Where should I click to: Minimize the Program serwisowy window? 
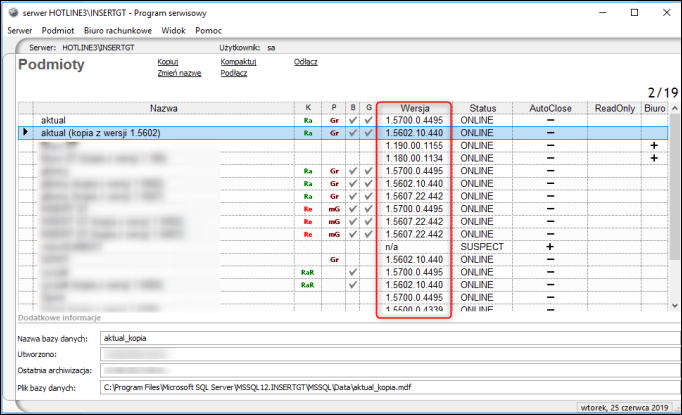point(602,13)
